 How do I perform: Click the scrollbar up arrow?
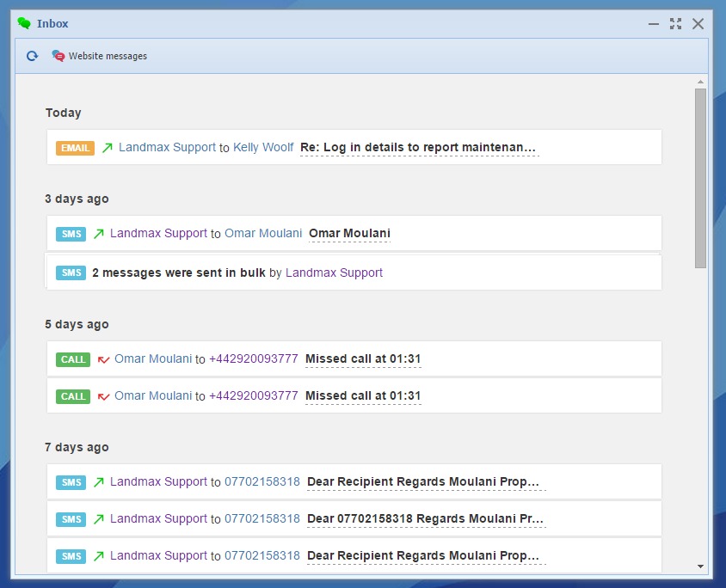point(700,82)
